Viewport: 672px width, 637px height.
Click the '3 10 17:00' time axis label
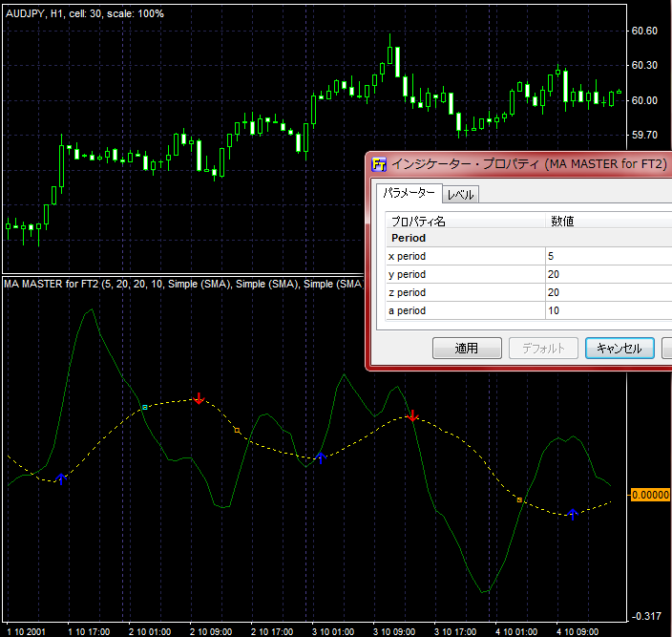tap(455, 632)
